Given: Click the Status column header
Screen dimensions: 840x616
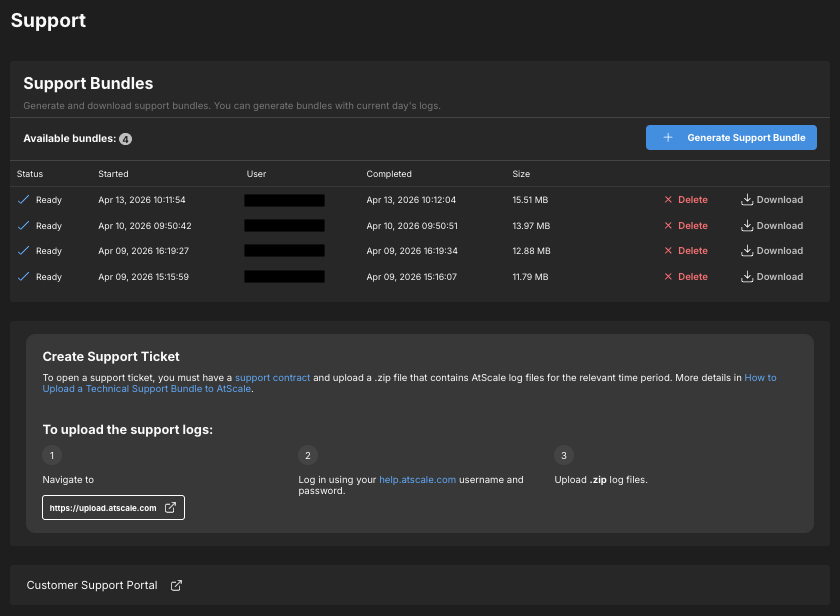Looking at the screenshot, I should 30,174.
